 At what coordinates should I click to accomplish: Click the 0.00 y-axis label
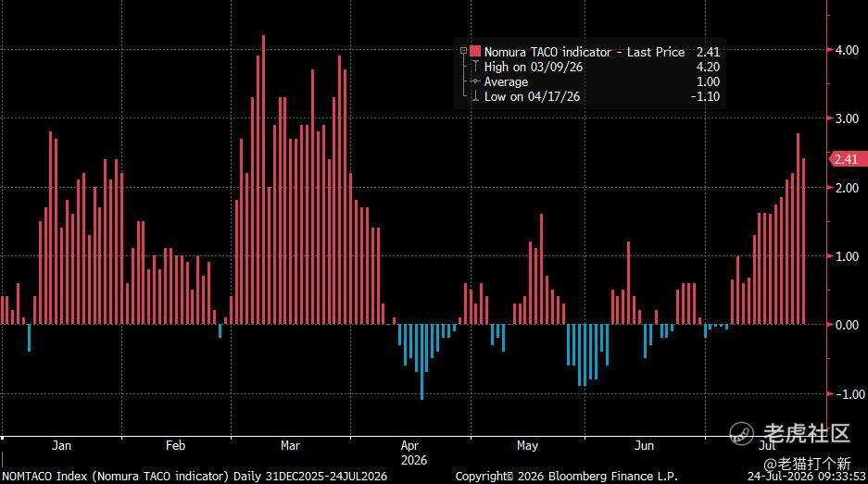click(x=847, y=325)
